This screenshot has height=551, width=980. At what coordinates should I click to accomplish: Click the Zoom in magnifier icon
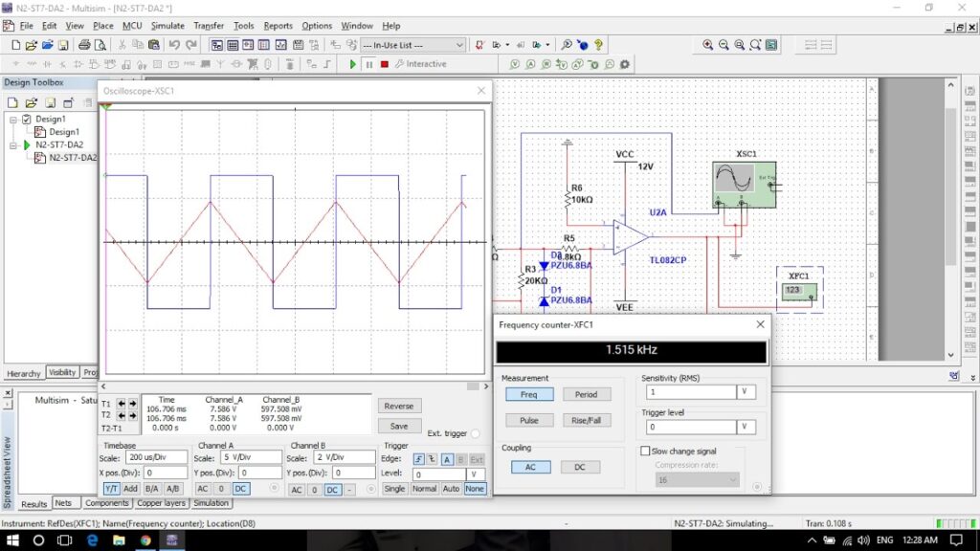(707, 45)
